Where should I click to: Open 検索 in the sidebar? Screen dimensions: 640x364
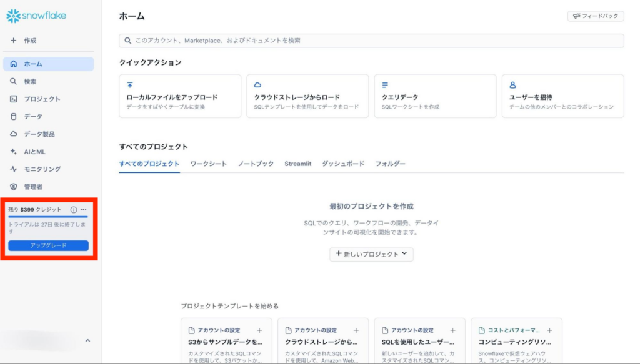click(x=30, y=82)
